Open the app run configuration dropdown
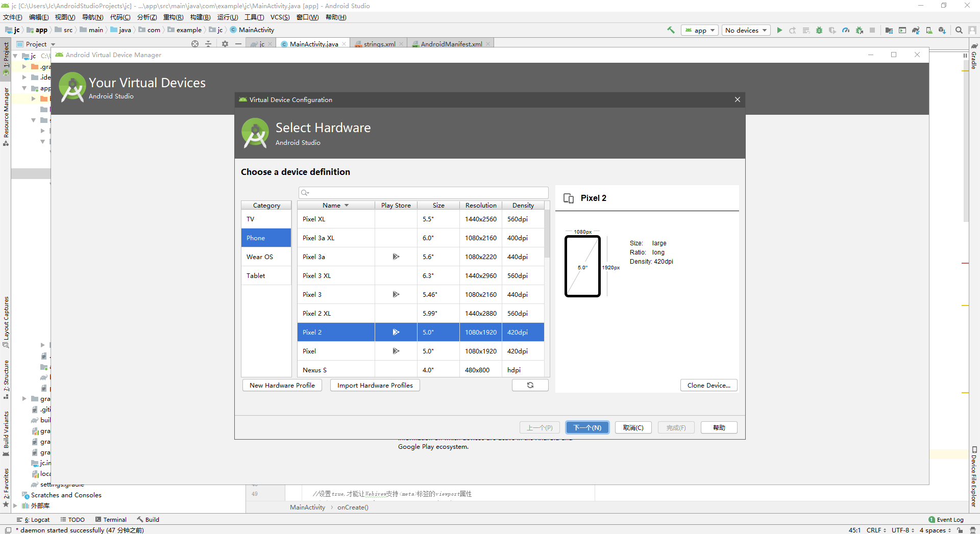 coord(700,30)
